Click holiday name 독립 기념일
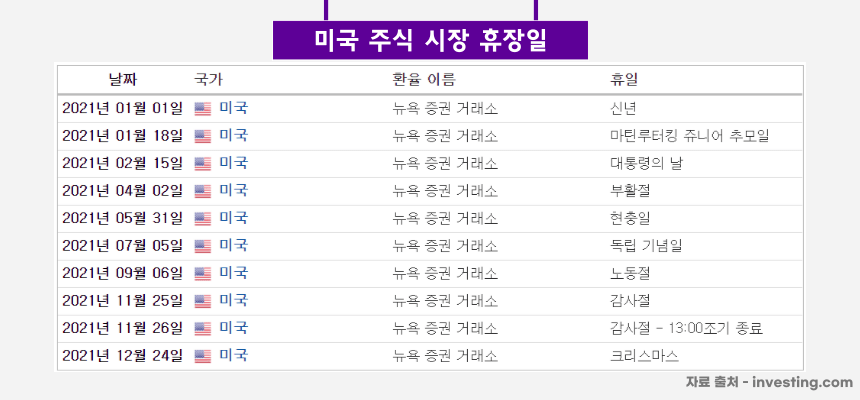 (x=646, y=246)
